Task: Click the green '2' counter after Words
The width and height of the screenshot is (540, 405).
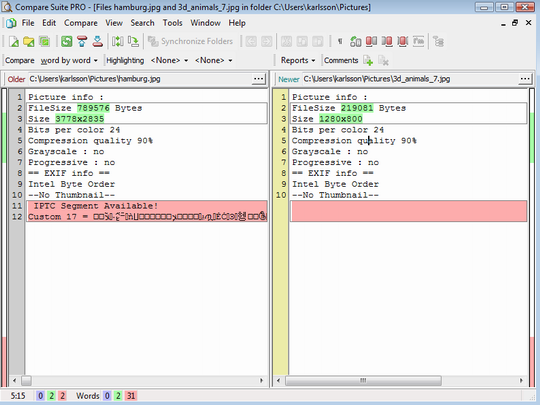Action: (x=118, y=396)
